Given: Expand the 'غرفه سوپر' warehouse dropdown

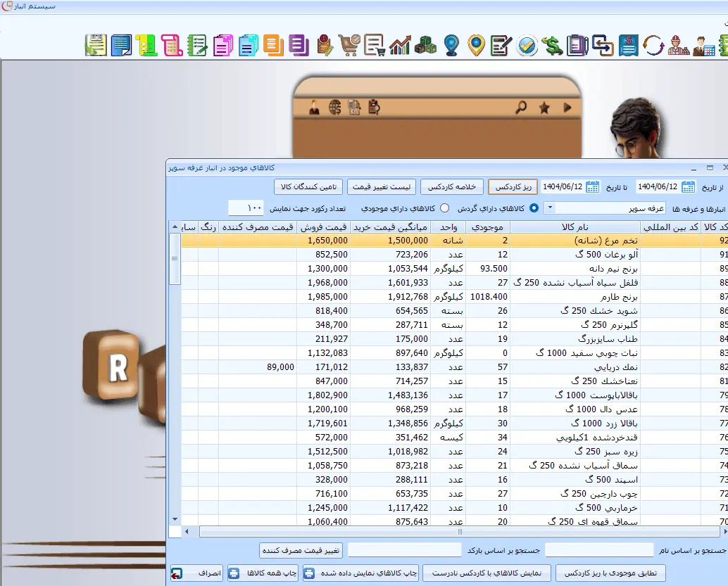Looking at the screenshot, I should (x=550, y=208).
